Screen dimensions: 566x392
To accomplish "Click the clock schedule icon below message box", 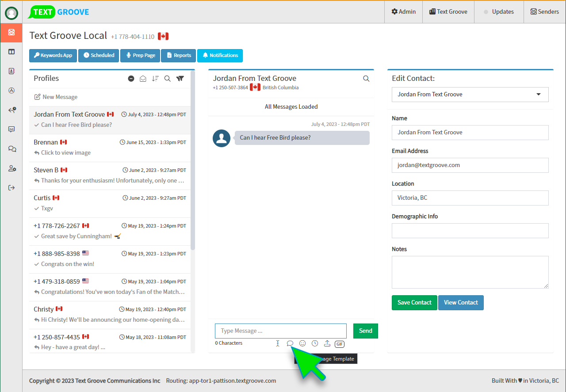I will [315, 343].
